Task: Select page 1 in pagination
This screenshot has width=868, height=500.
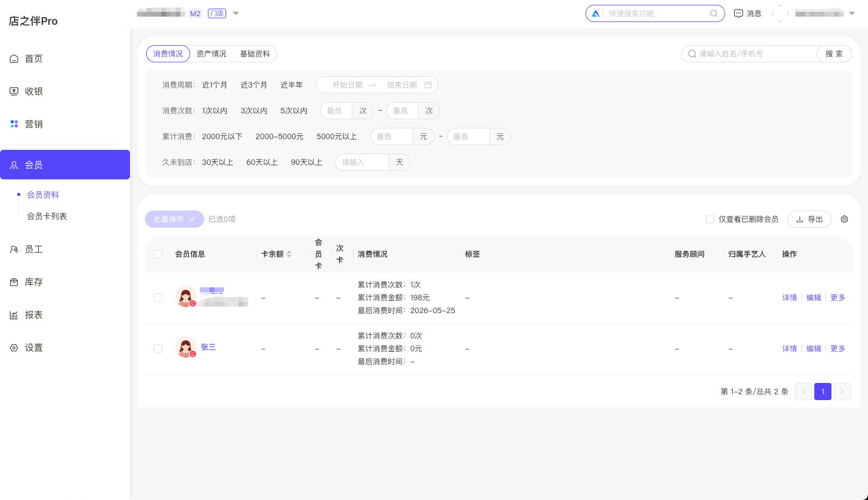Action: point(823,392)
